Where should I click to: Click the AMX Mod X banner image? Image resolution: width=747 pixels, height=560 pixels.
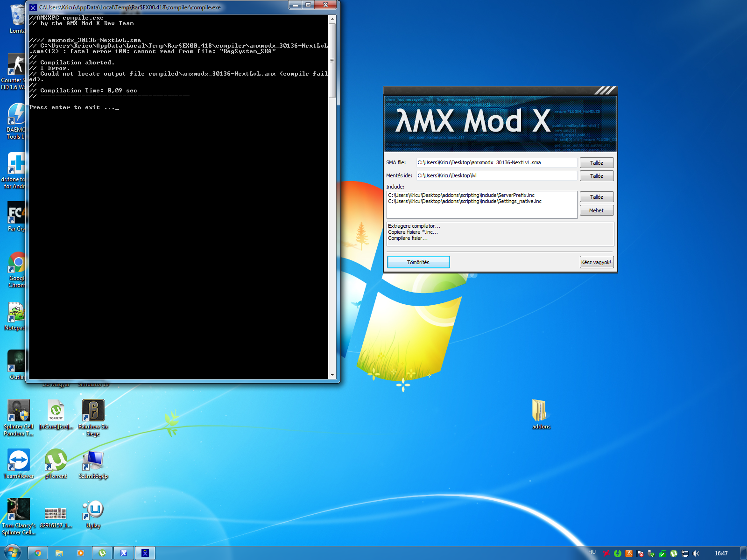coord(500,124)
